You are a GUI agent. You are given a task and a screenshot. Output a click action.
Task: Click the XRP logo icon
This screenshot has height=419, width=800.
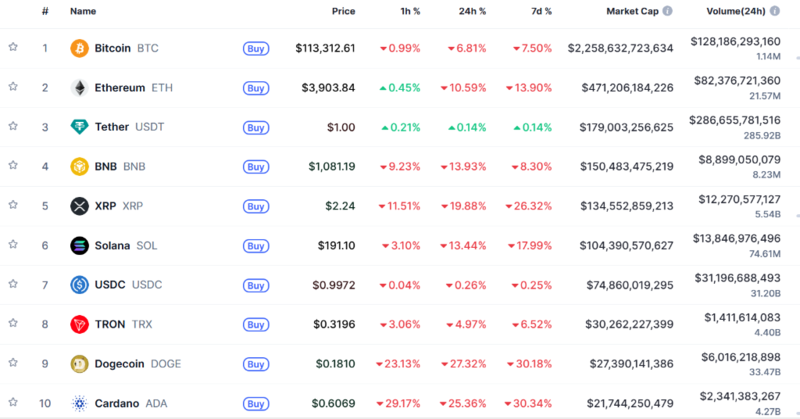click(x=79, y=206)
